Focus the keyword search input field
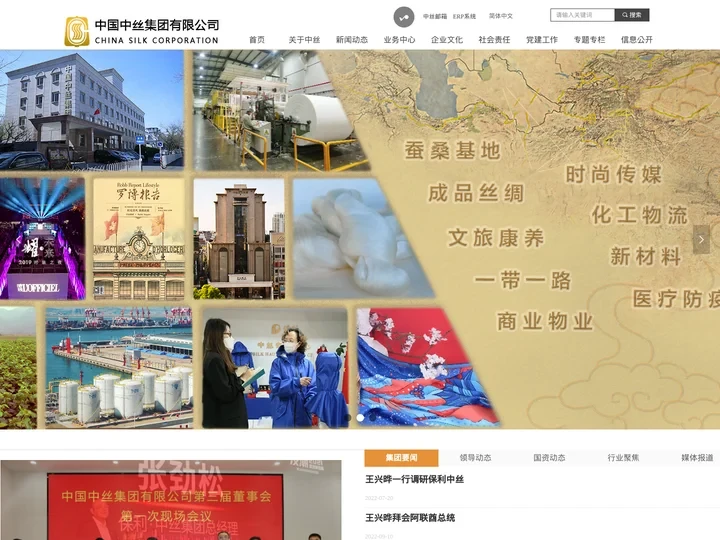Screen dimensions: 720x540 (x=582, y=15)
